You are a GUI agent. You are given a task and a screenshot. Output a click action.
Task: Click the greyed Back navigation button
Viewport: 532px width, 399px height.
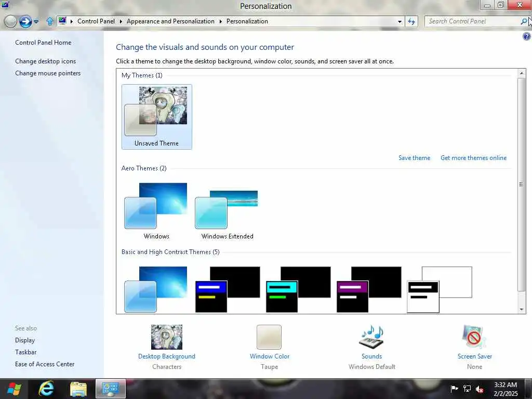coord(10,22)
